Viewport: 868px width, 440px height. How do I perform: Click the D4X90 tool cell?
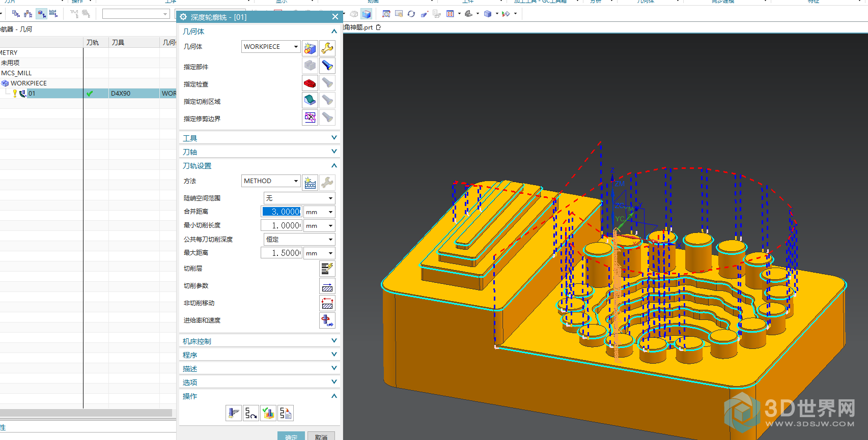click(134, 93)
